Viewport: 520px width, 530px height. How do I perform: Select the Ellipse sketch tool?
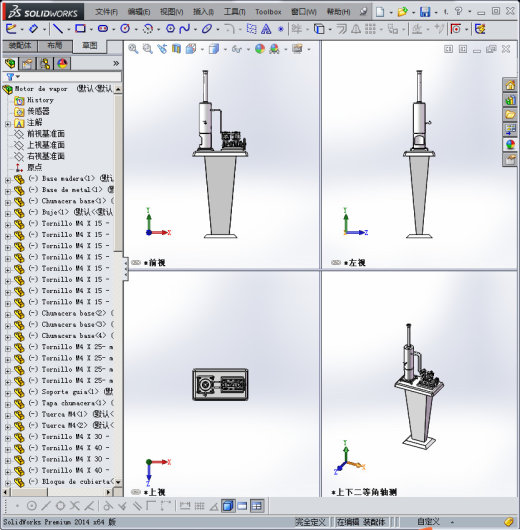tap(207, 29)
